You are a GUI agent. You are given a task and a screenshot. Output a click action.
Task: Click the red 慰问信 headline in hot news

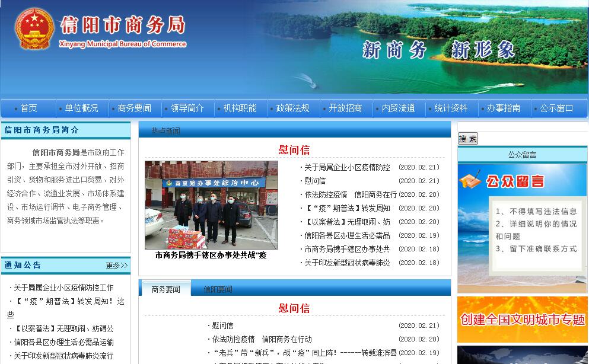pos(294,150)
